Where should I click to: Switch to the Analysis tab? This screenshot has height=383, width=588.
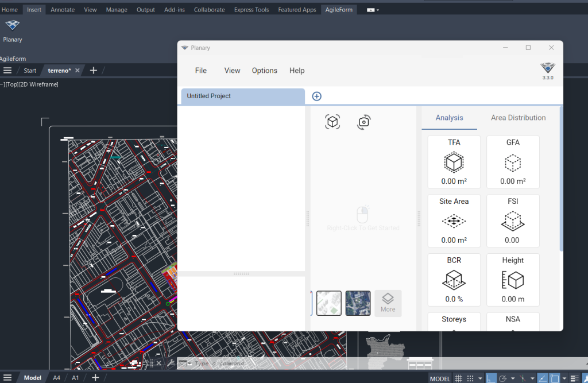click(449, 118)
